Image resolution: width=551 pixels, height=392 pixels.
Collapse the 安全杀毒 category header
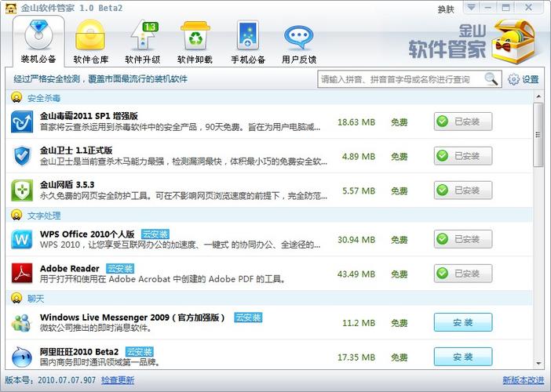pyautogui.click(x=268, y=97)
